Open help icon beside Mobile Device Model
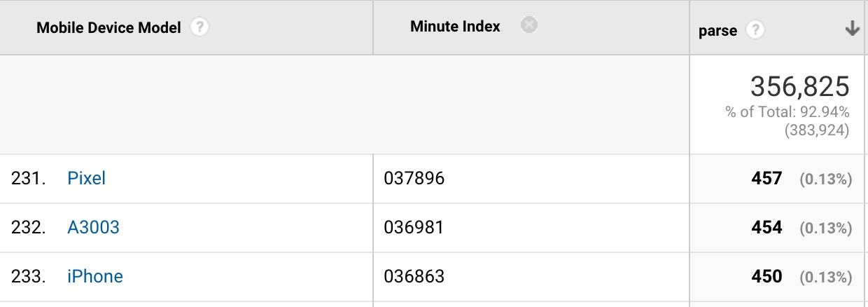This screenshot has height=307, width=868. coord(200,28)
